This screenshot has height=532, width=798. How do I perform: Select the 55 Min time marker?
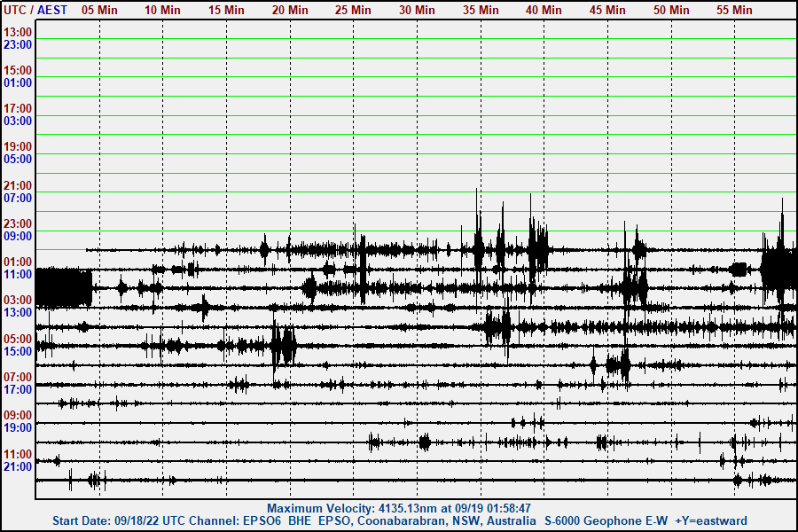click(x=734, y=10)
